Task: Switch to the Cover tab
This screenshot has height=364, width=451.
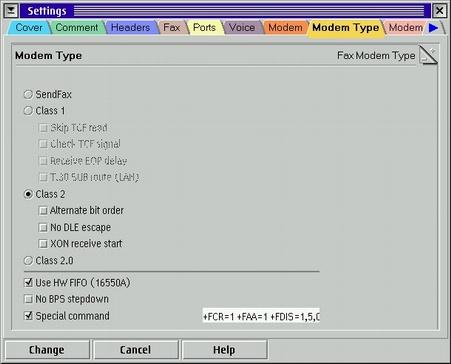Action: click(x=29, y=27)
